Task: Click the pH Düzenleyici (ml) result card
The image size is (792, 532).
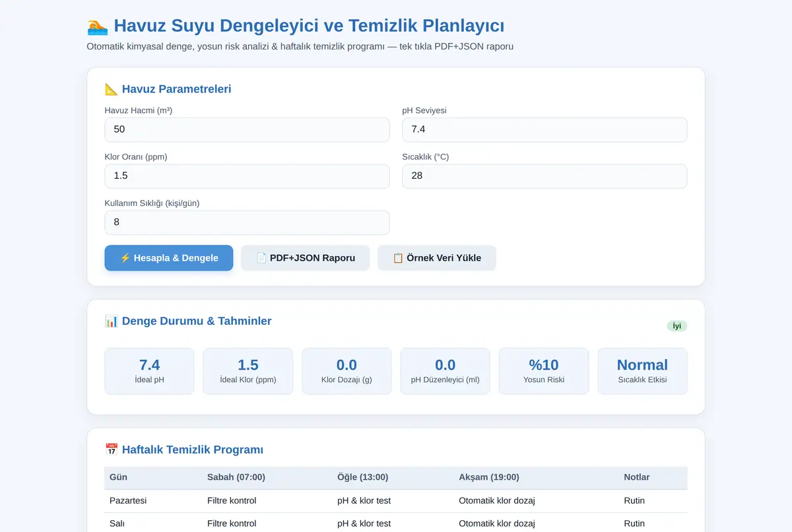Action: coord(445,371)
